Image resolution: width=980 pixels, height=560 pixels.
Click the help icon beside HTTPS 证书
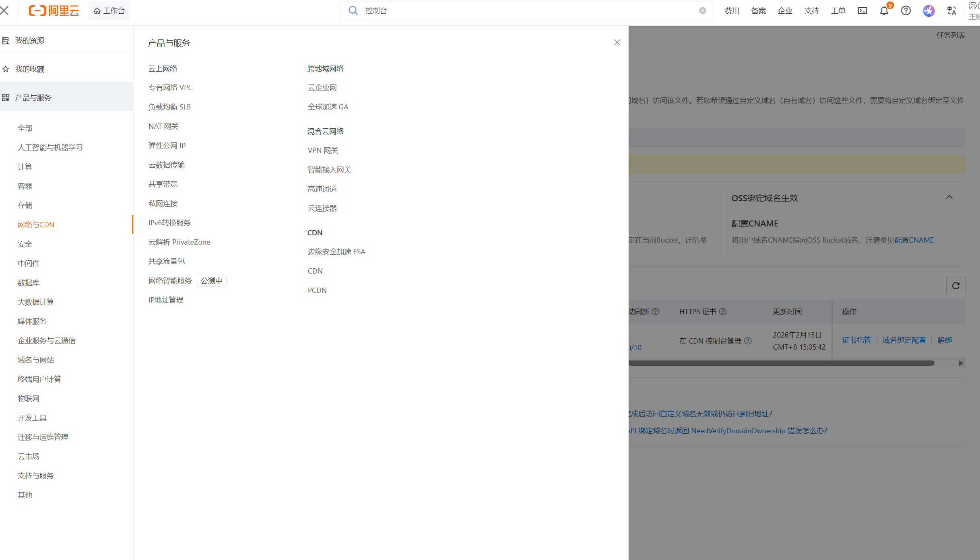click(723, 312)
